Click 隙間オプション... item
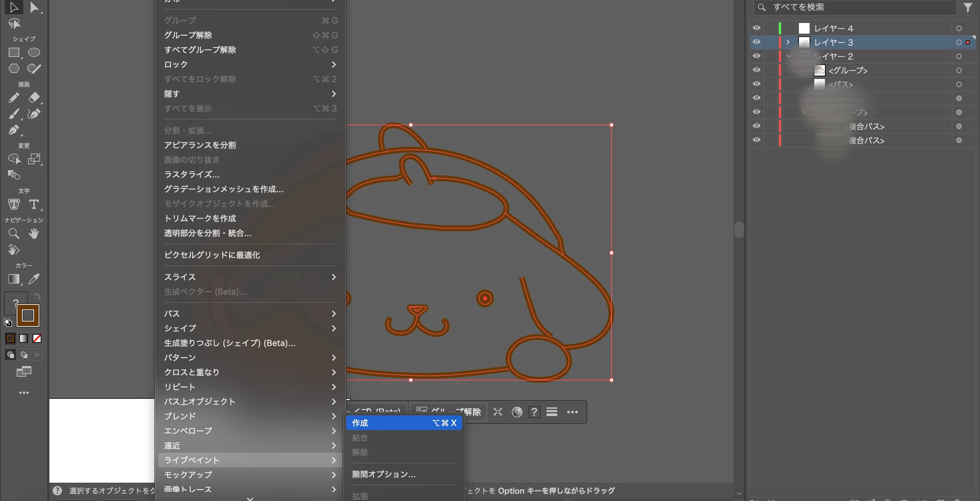The height and width of the screenshot is (501, 980). point(383,474)
